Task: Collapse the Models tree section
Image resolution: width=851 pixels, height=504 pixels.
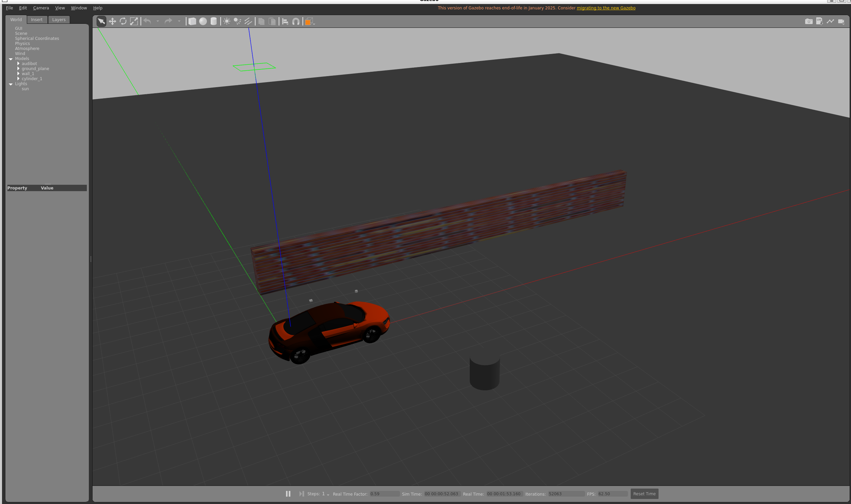Action: (10, 59)
